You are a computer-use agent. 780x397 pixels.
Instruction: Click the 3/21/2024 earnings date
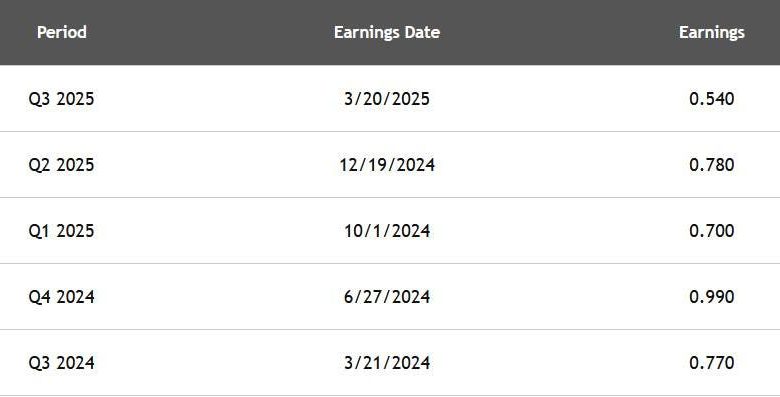pyautogui.click(x=387, y=363)
